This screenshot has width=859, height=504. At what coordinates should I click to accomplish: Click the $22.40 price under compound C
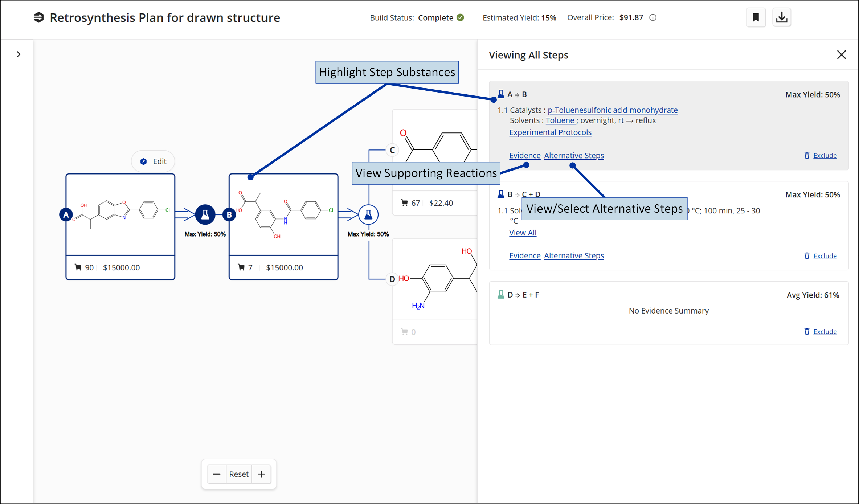[441, 203]
